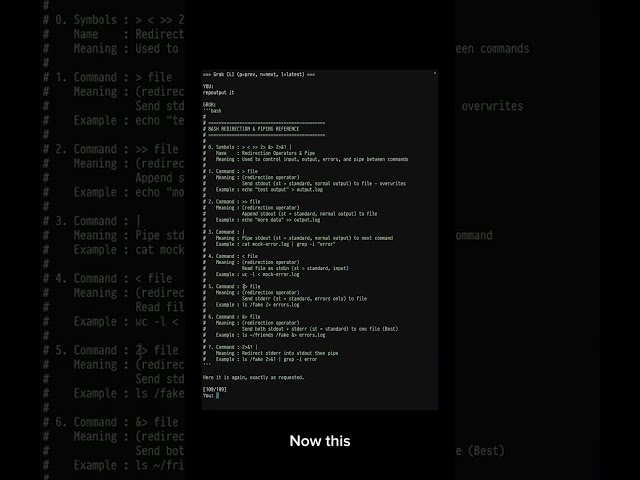Click "Pipe stdout ... to next command" line in terminal
The width and height of the screenshot is (640, 480).
tap(317, 238)
